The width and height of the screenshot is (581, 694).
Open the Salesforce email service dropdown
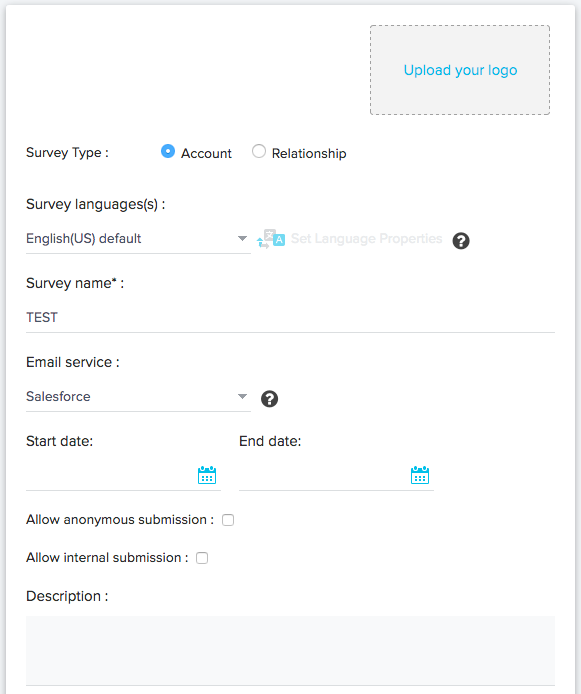138,397
